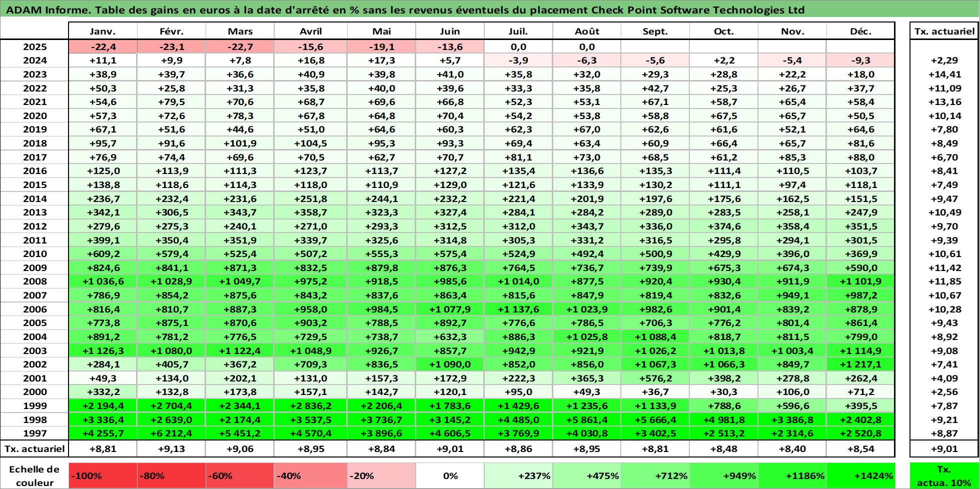
Task: Click the +4,09 actuarial rate for 2001
Action: tap(944, 378)
